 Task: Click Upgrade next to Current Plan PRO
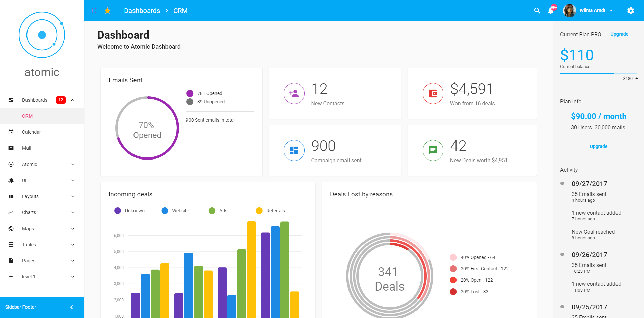click(619, 34)
